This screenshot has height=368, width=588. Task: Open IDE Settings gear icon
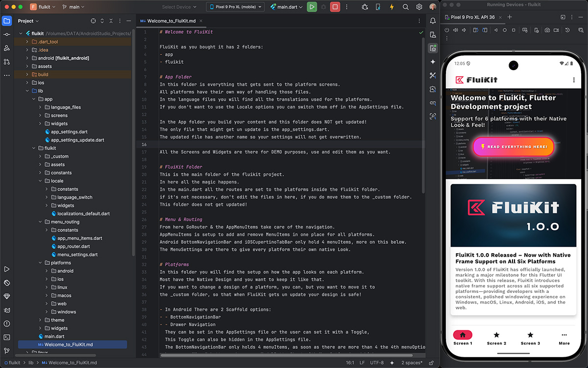[418, 7]
